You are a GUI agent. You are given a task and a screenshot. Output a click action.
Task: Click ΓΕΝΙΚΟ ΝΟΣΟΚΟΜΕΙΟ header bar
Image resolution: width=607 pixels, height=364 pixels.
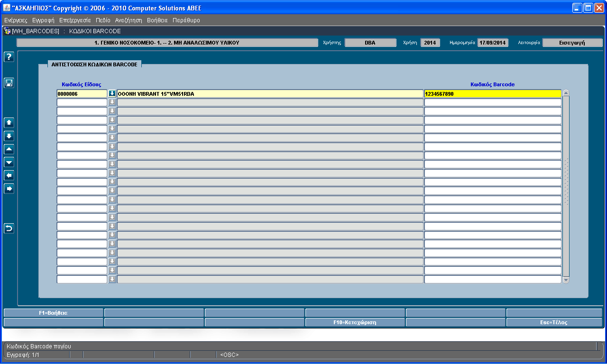(167, 43)
